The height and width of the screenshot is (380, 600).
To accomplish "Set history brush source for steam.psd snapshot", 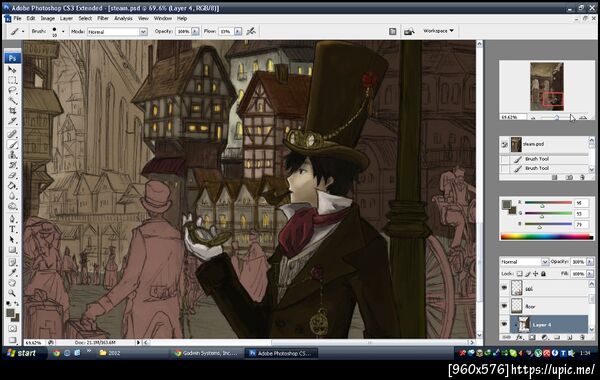I will pos(504,144).
